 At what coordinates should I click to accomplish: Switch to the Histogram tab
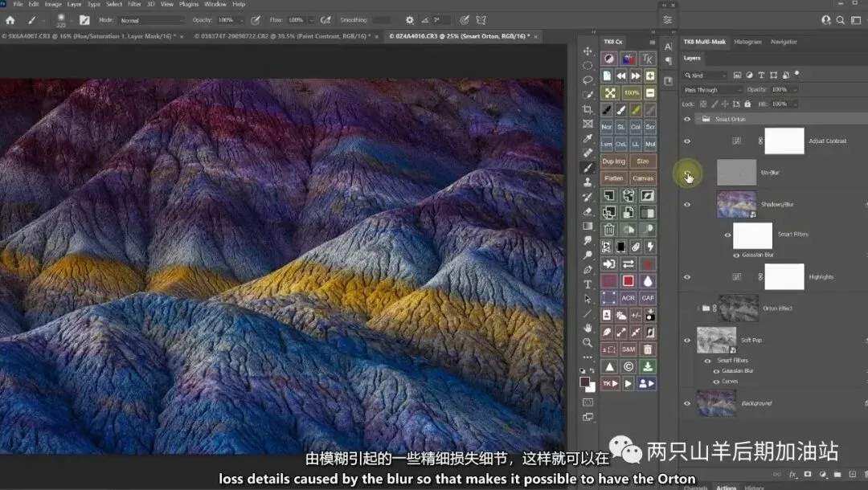tap(747, 42)
